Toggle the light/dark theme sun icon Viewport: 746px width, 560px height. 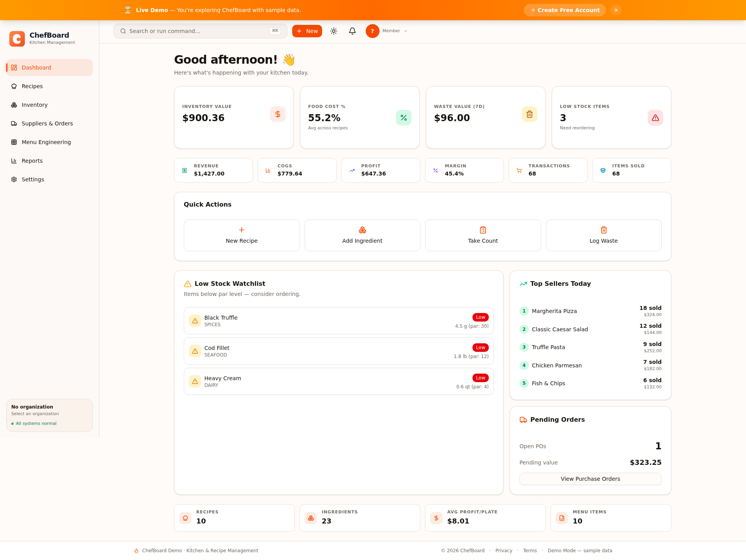click(334, 31)
